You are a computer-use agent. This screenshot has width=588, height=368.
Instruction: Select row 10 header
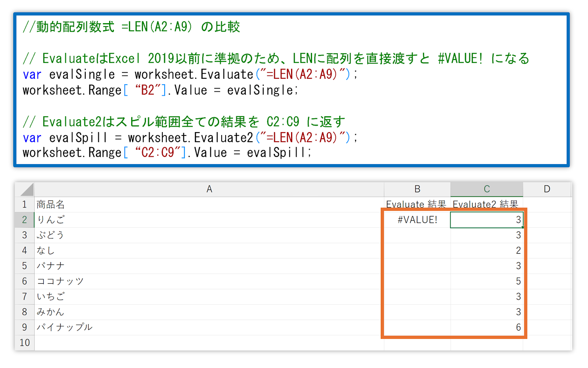[x=25, y=343]
